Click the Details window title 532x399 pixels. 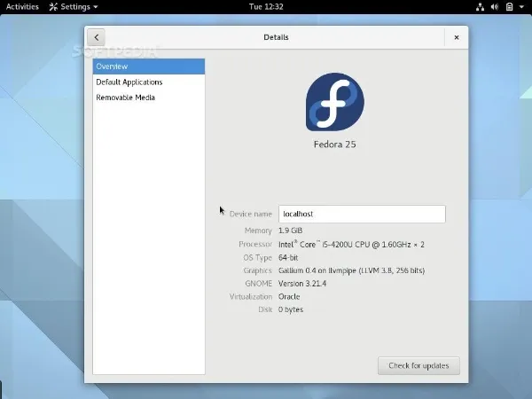click(276, 37)
